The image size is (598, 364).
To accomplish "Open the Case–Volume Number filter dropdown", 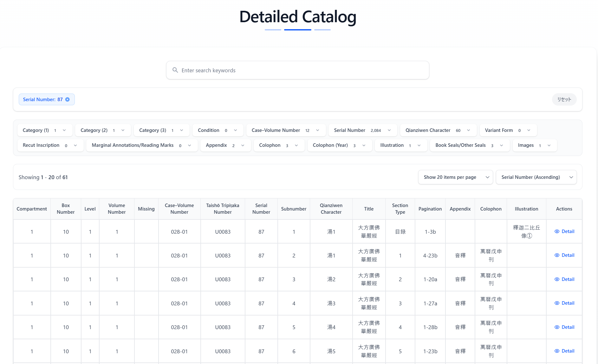I will click(285, 130).
